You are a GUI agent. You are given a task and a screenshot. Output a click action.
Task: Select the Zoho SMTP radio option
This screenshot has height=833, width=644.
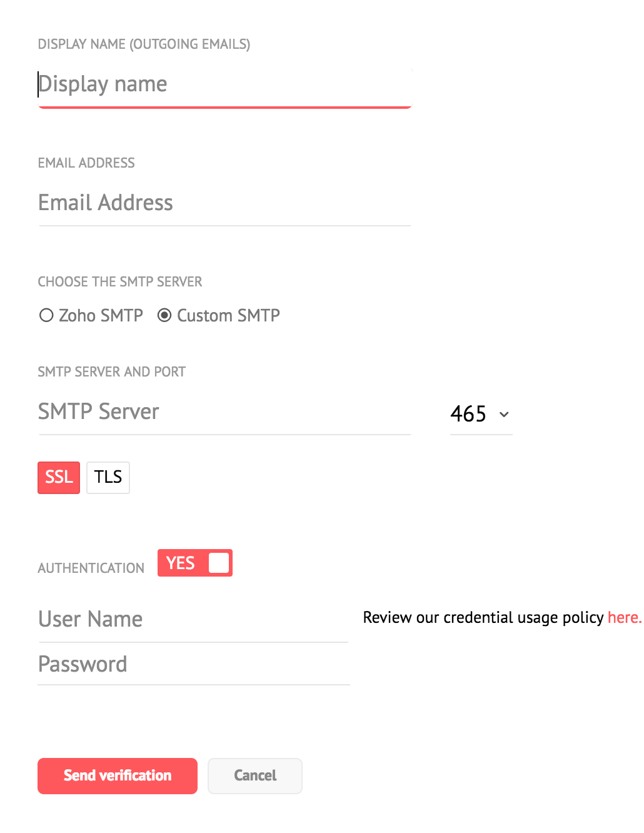pos(46,315)
